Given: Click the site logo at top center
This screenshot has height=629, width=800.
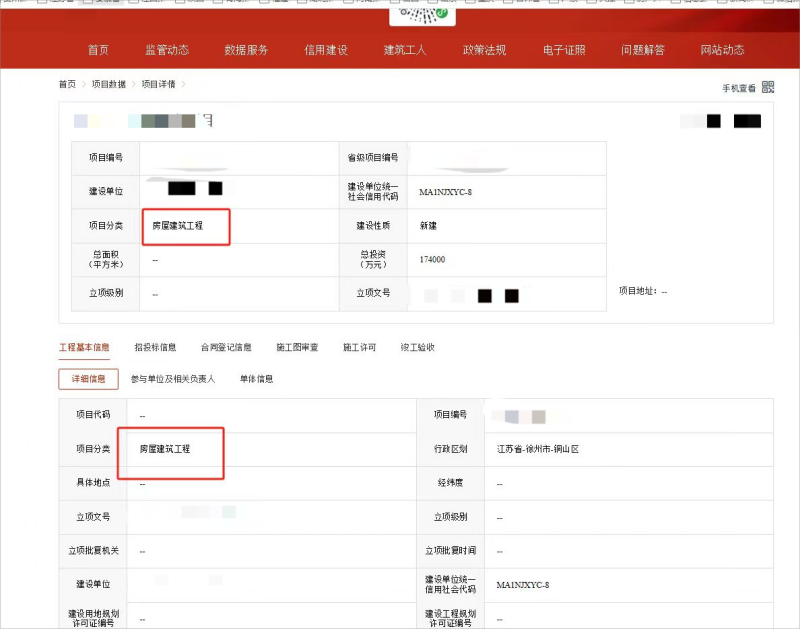Looking at the screenshot, I should coord(422,15).
